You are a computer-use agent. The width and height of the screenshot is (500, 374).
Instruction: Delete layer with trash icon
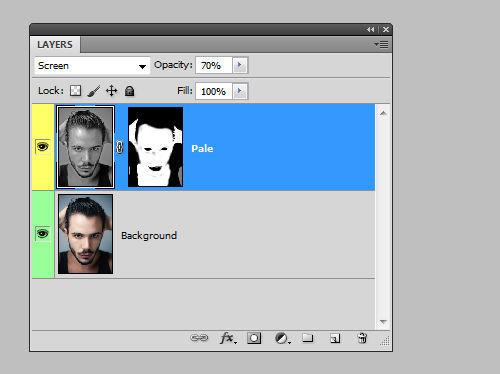[362, 338]
